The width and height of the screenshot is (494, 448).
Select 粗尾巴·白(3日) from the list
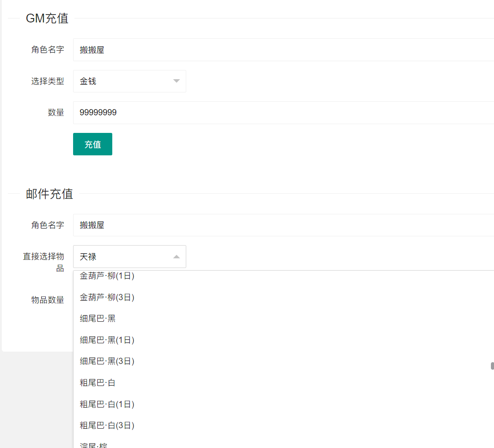[107, 426]
